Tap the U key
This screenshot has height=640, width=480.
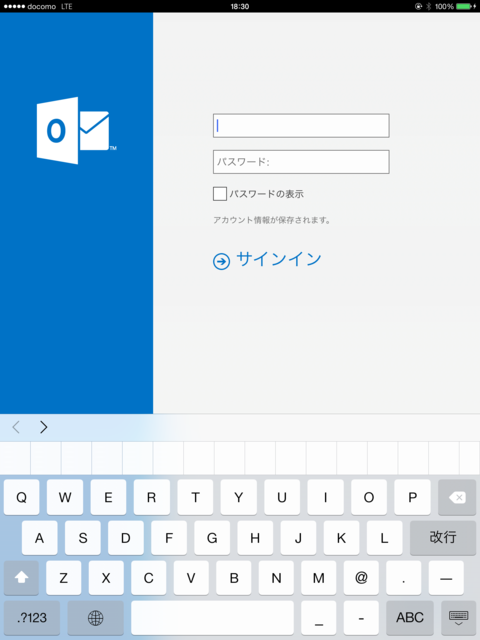(x=282, y=497)
